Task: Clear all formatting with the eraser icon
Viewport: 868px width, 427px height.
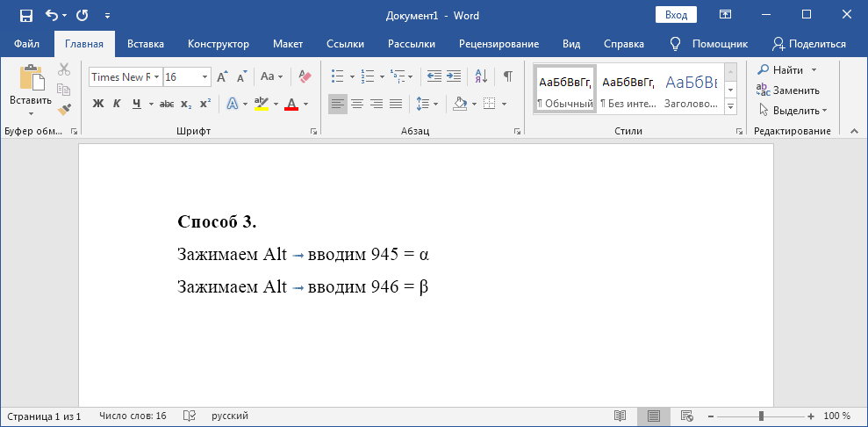Action: [x=305, y=76]
